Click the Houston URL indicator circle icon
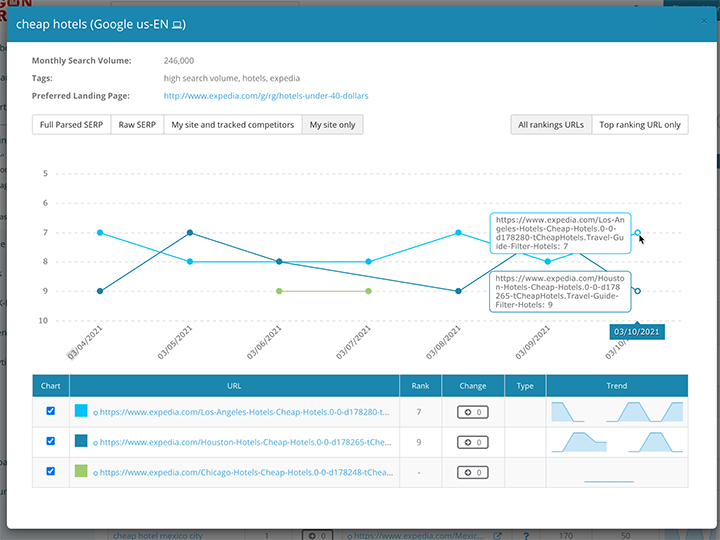720x540 pixels. click(x=95, y=442)
